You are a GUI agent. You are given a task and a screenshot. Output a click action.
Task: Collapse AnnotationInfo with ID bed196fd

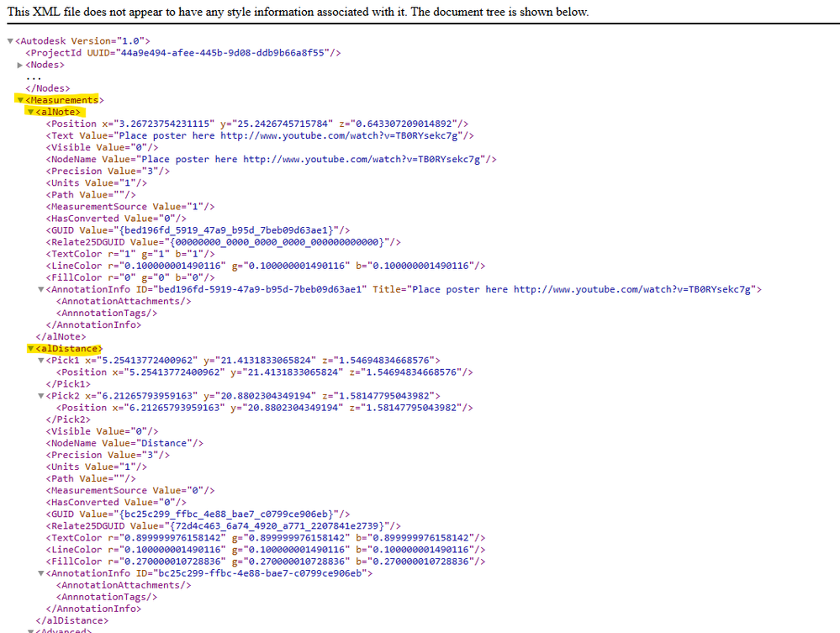click(40, 289)
